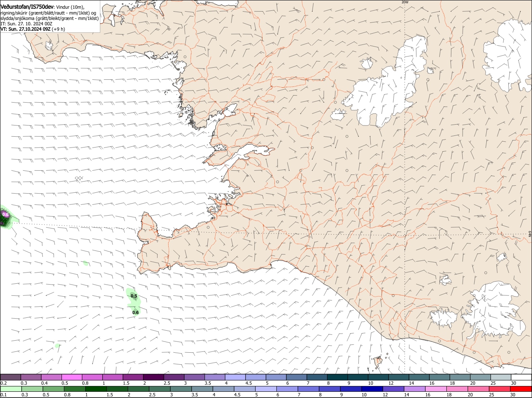Select bottom legend swatch between 6 and 7

point(287,389)
